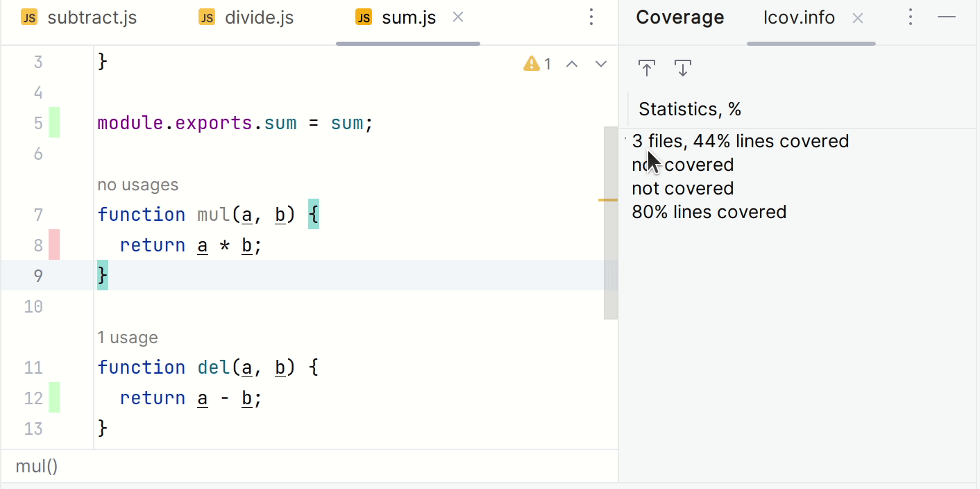Click green coverage marker on line 5
The width and height of the screenshot is (980, 489).
point(53,123)
